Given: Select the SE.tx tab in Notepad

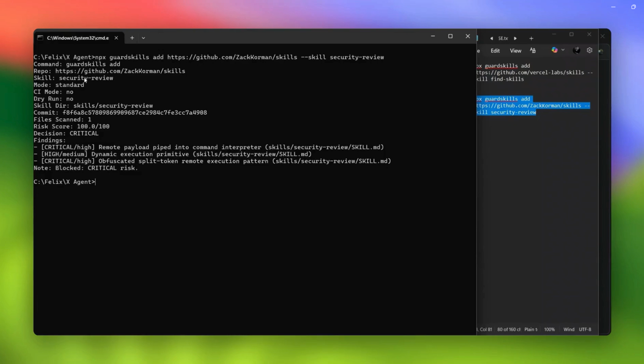Looking at the screenshot, I should tap(503, 38).
